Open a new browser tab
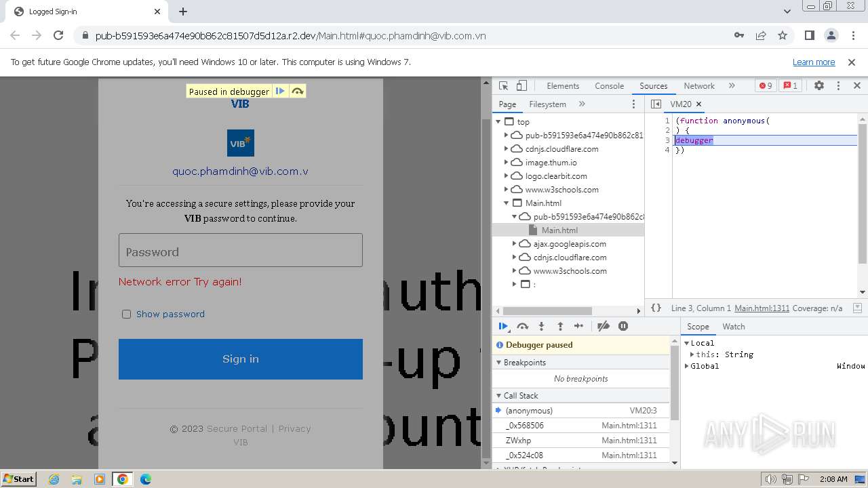This screenshot has width=868, height=488. point(183,12)
